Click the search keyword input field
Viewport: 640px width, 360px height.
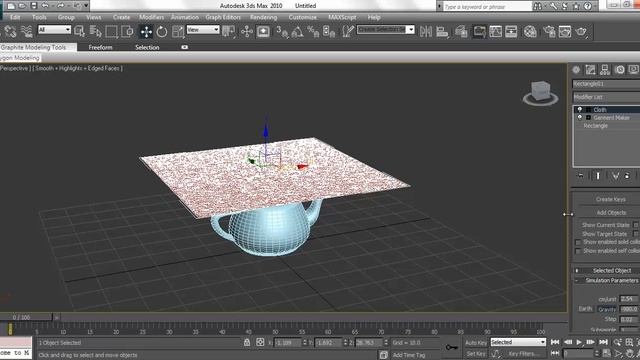click(x=487, y=7)
